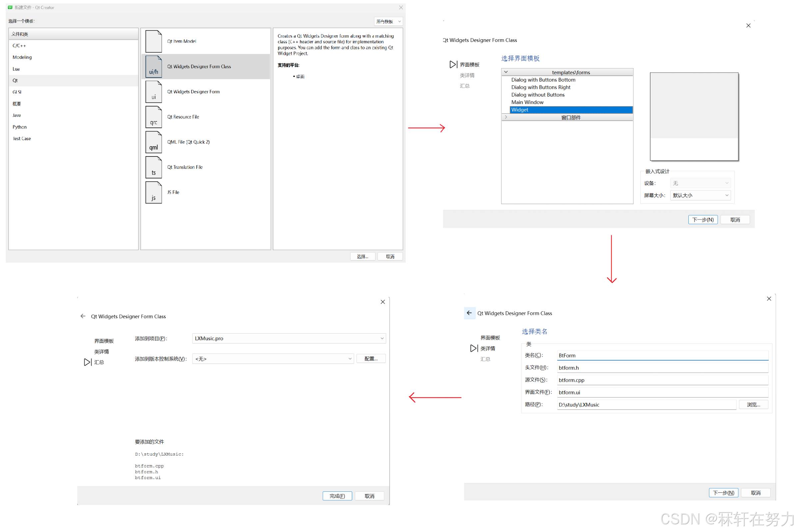Select Main Window form template
Screen dimensions: 797x532
pos(527,102)
